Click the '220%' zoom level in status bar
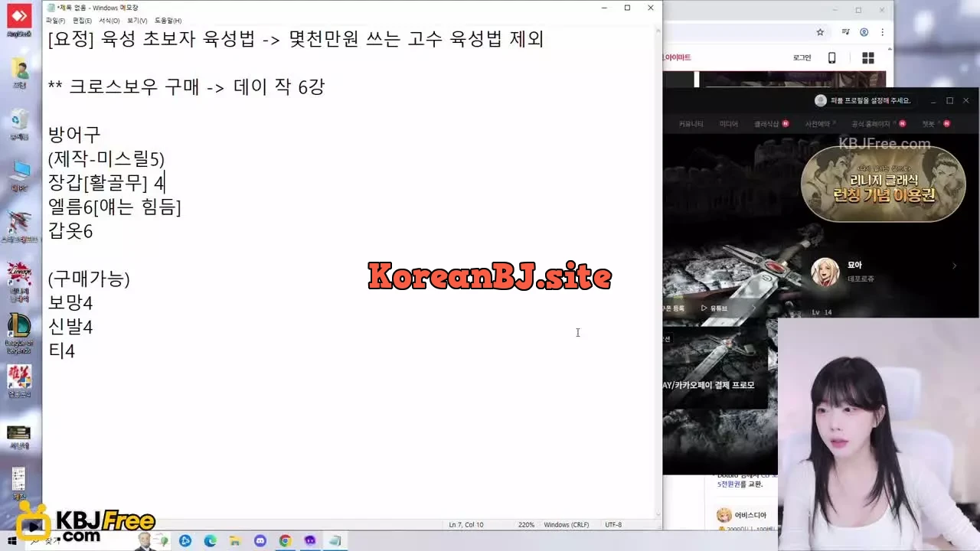 pos(526,525)
